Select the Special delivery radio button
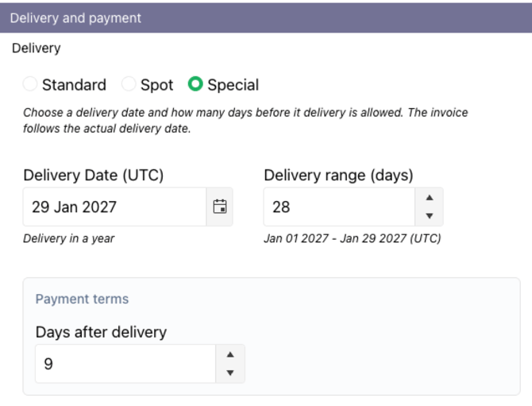 tap(195, 84)
